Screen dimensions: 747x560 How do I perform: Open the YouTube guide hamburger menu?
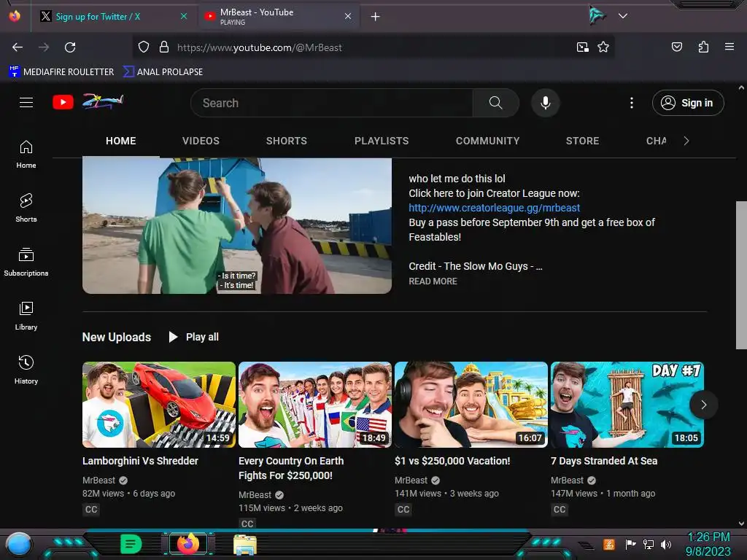click(x=26, y=102)
